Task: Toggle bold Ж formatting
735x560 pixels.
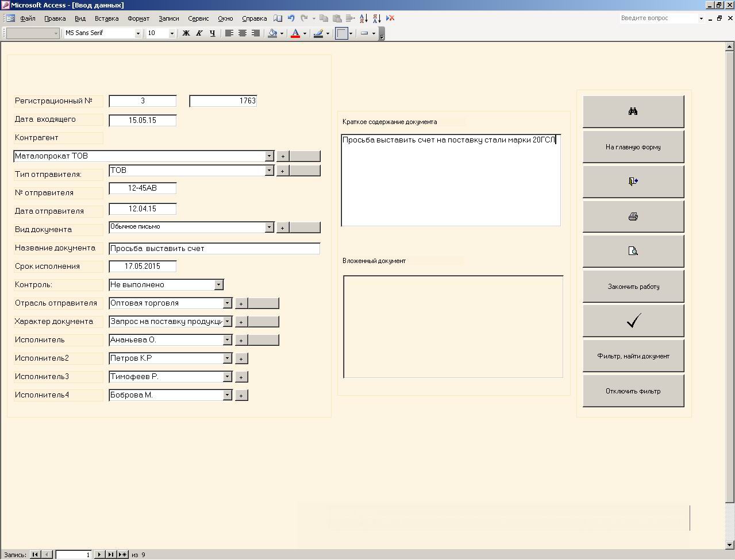Action: coord(186,33)
